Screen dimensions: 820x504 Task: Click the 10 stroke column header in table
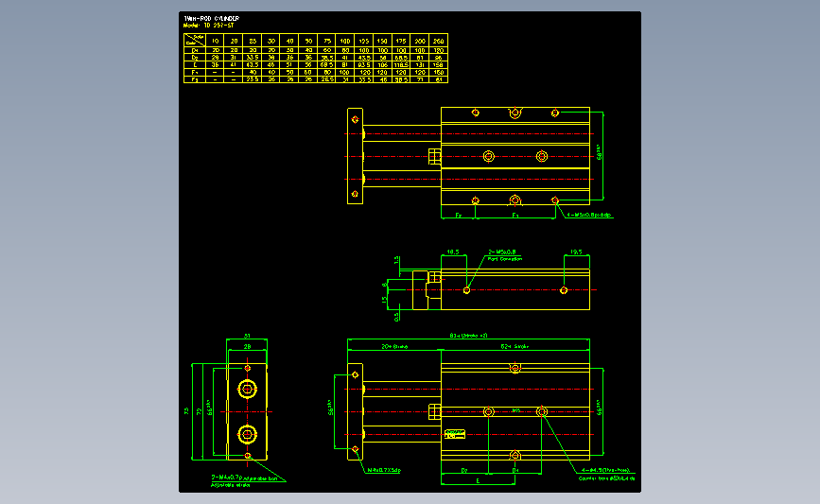(x=215, y=41)
